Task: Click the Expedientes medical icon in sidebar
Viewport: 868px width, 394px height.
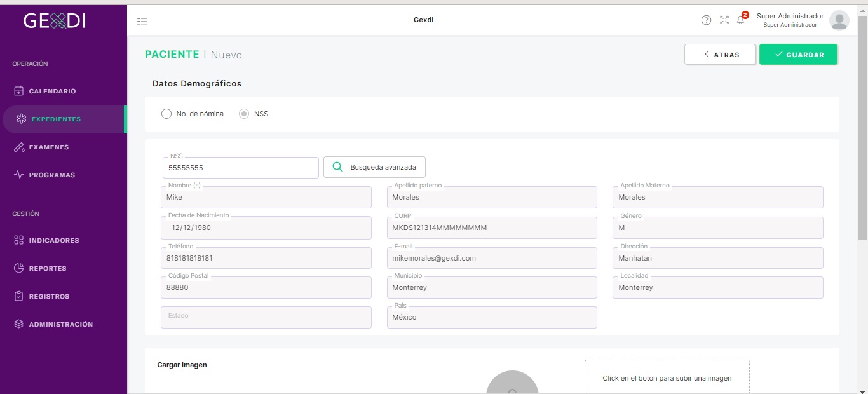Action: [x=21, y=119]
